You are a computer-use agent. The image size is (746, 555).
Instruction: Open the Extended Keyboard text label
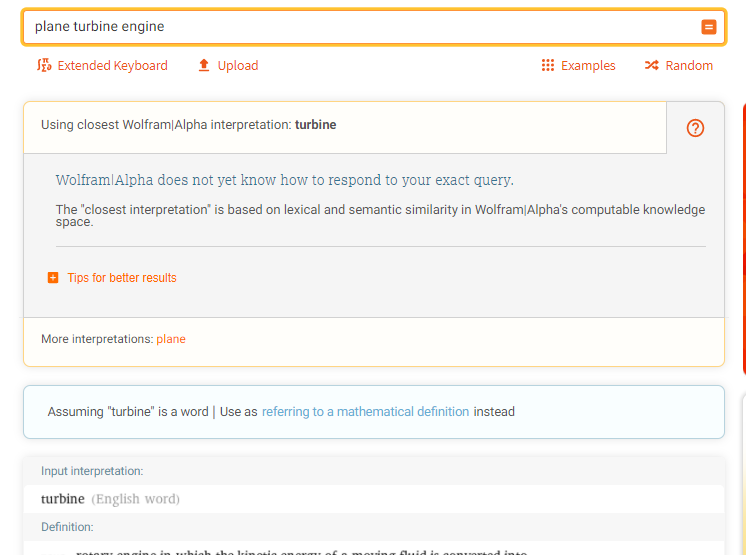pyautogui.click(x=112, y=66)
